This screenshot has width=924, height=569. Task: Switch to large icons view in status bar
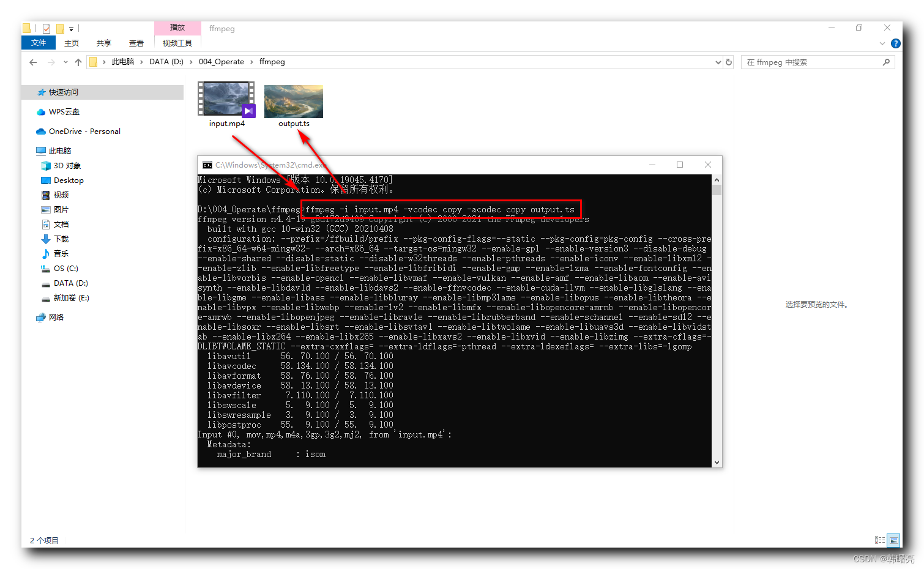(x=894, y=540)
